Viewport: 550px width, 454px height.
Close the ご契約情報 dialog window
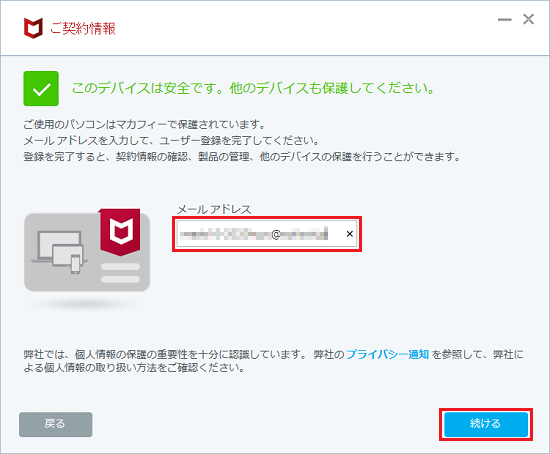(528, 19)
